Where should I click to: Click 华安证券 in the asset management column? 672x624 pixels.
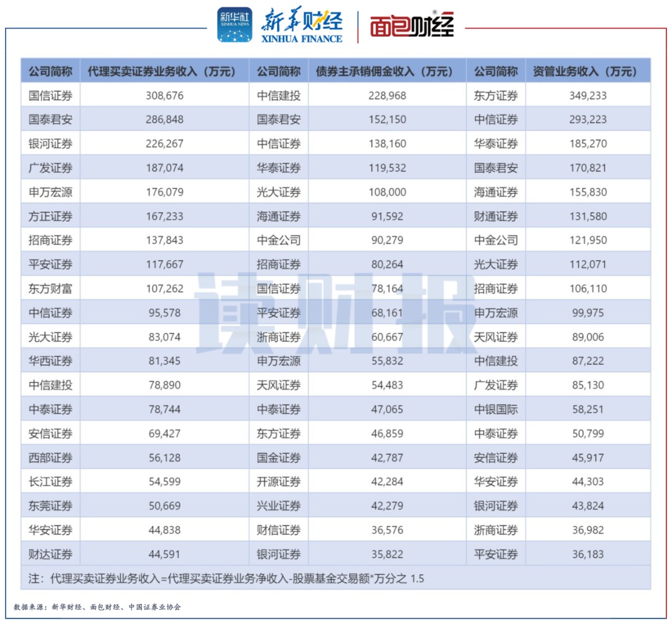click(x=496, y=482)
